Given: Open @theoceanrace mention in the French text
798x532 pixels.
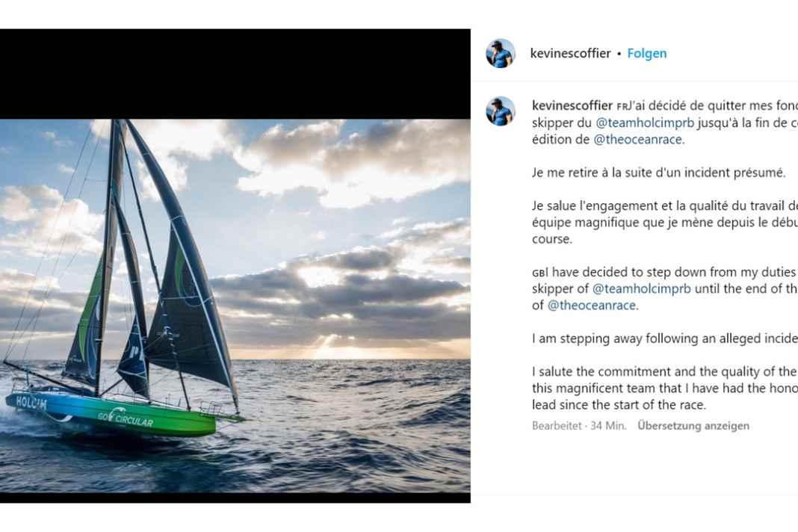Looking at the screenshot, I should pyautogui.click(x=638, y=139).
